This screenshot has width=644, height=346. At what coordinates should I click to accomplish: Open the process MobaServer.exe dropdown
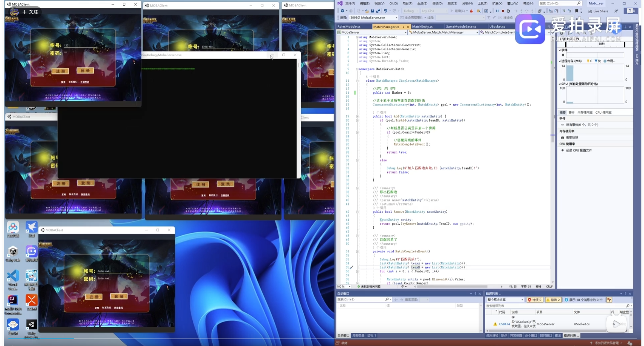[373, 17]
